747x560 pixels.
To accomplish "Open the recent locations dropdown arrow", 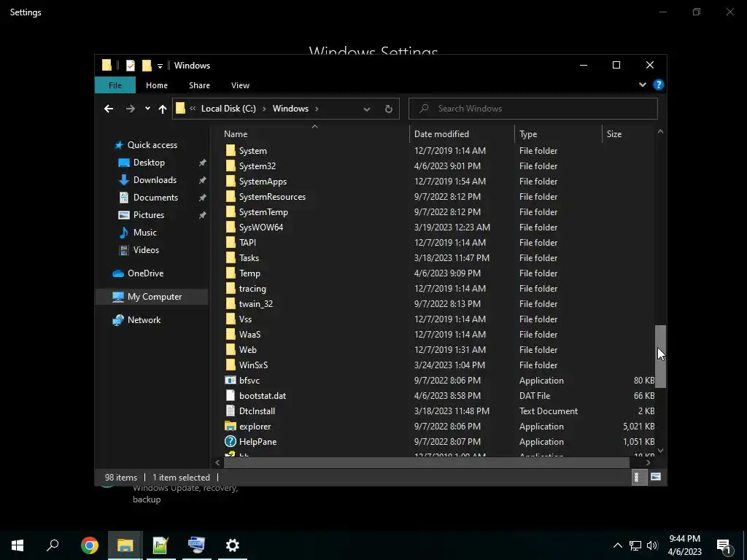I will tap(147, 109).
